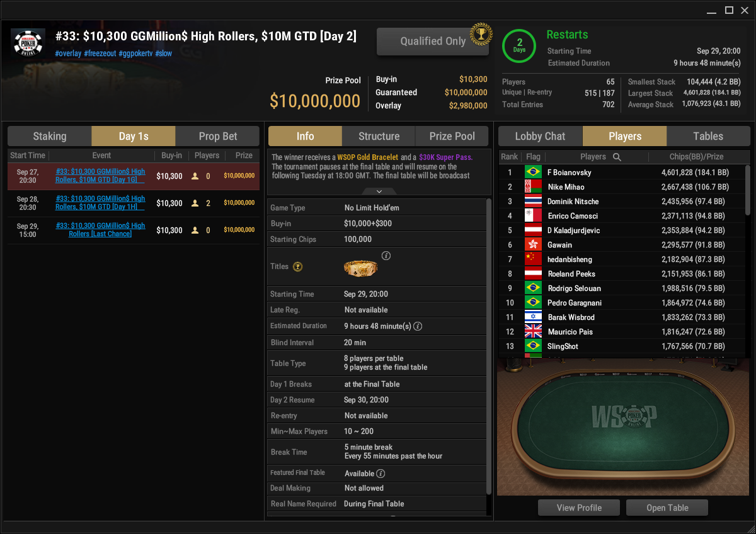Click the Estimated Duration info icon
The image size is (756, 534).
pyautogui.click(x=418, y=326)
